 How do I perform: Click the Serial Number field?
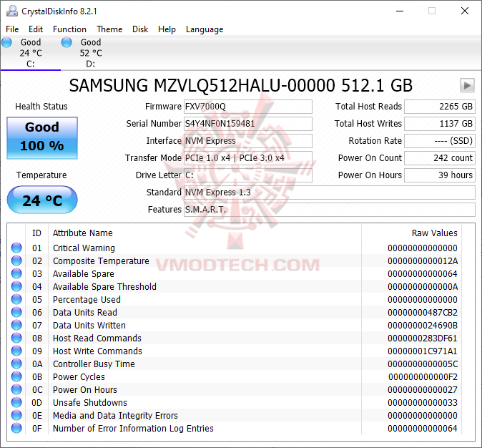(248, 124)
